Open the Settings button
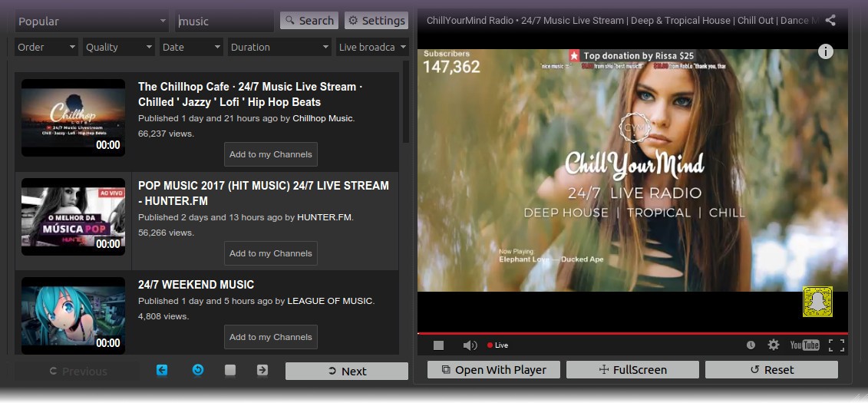The width and height of the screenshot is (868, 403). [x=376, y=21]
